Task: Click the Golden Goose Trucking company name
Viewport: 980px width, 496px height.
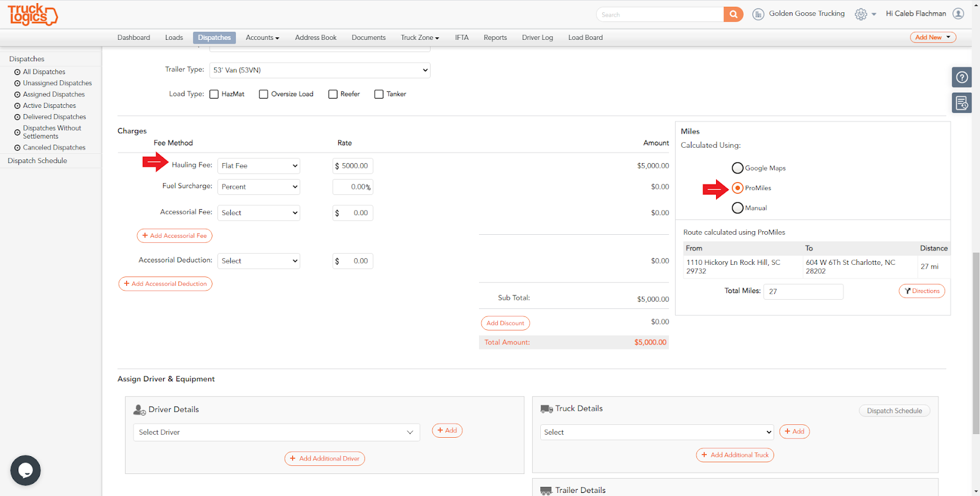Action: point(807,13)
